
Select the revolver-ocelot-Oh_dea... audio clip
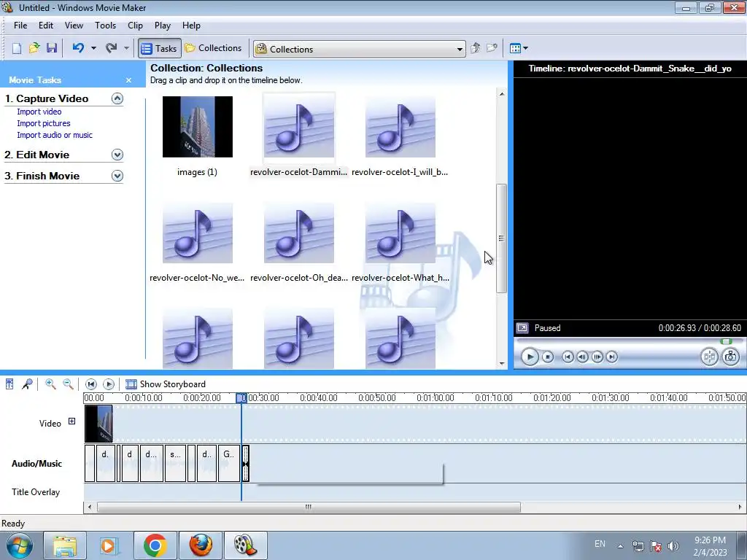point(299,233)
